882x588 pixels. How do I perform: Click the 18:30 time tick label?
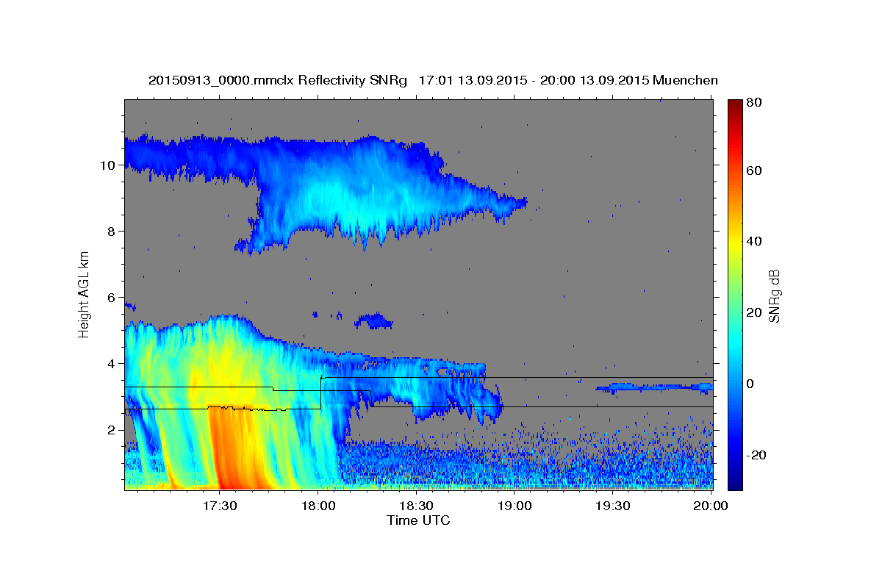tap(416, 506)
